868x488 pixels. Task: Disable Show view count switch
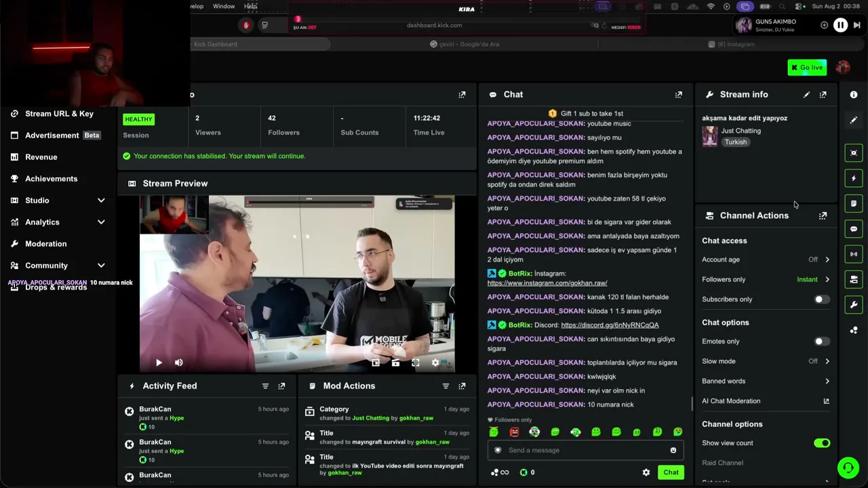pyautogui.click(x=822, y=443)
